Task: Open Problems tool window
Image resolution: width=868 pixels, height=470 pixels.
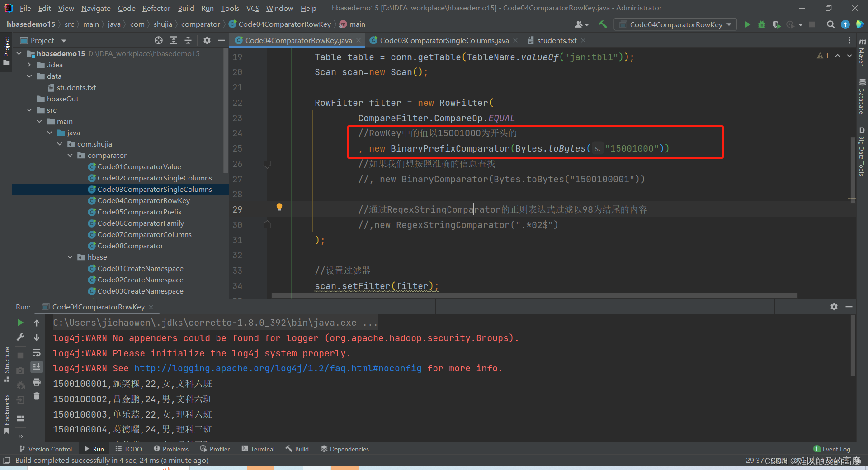Action: pyautogui.click(x=171, y=449)
